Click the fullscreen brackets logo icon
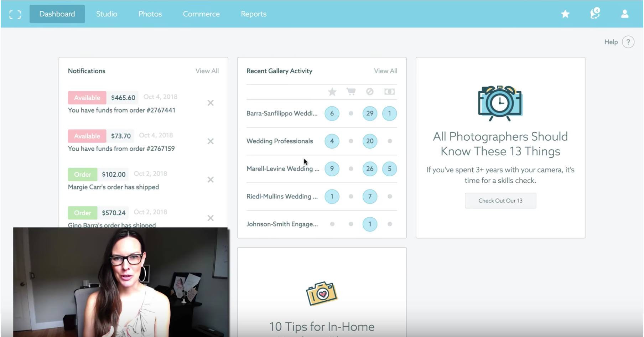The image size is (644, 337). click(x=15, y=14)
